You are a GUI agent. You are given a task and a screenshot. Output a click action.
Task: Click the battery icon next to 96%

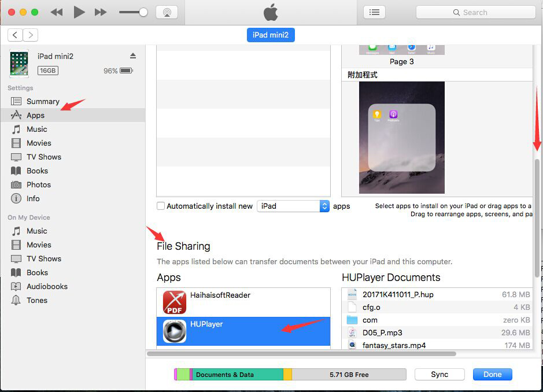(x=127, y=71)
